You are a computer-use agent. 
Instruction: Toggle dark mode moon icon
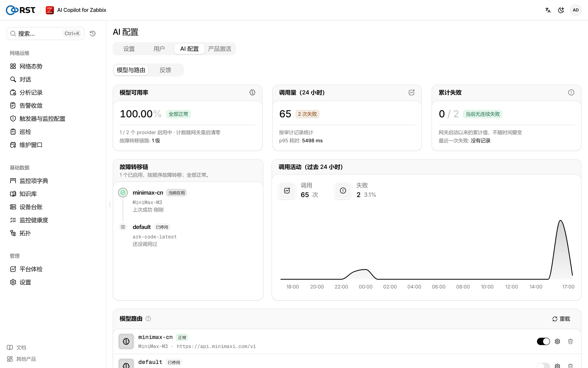pos(561,10)
